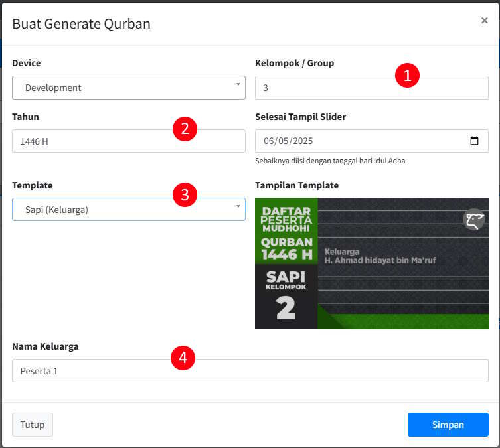Screen dimensions: 500x448
Task: Open the Sapi (Keluarga) template selector
Action: [129, 210]
